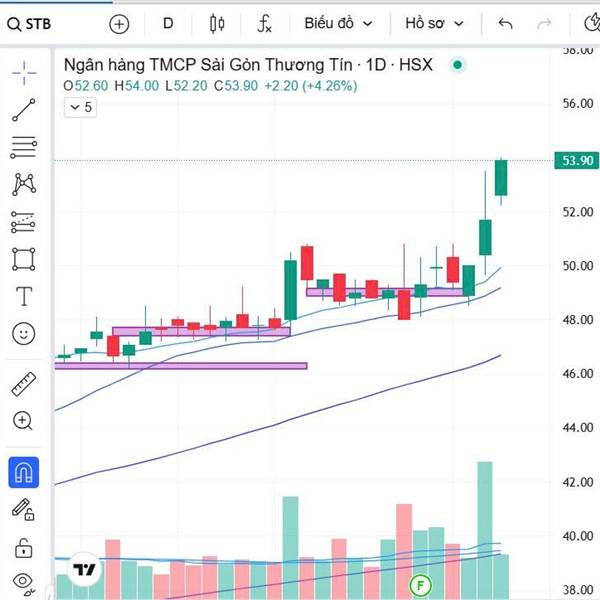Expand the collapsed indicators legend showing 5
This screenshot has height=600, width=600.
81,108
